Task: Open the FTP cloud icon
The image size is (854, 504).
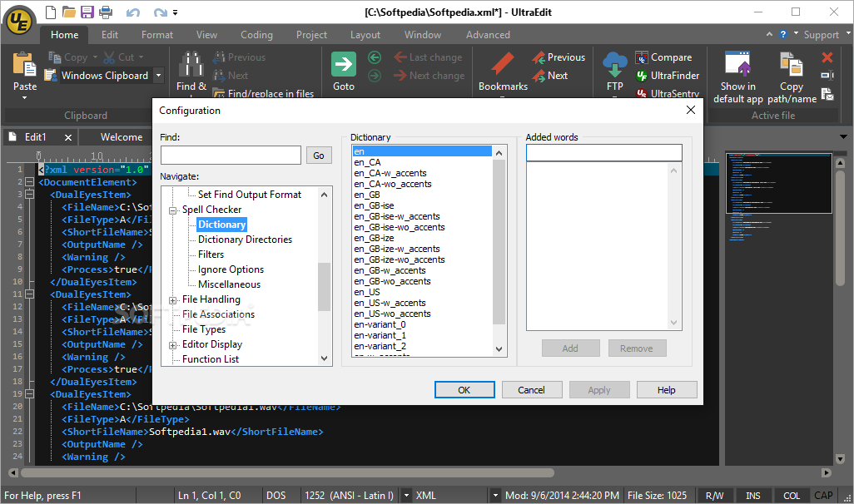Action: [x=615, y=64]
